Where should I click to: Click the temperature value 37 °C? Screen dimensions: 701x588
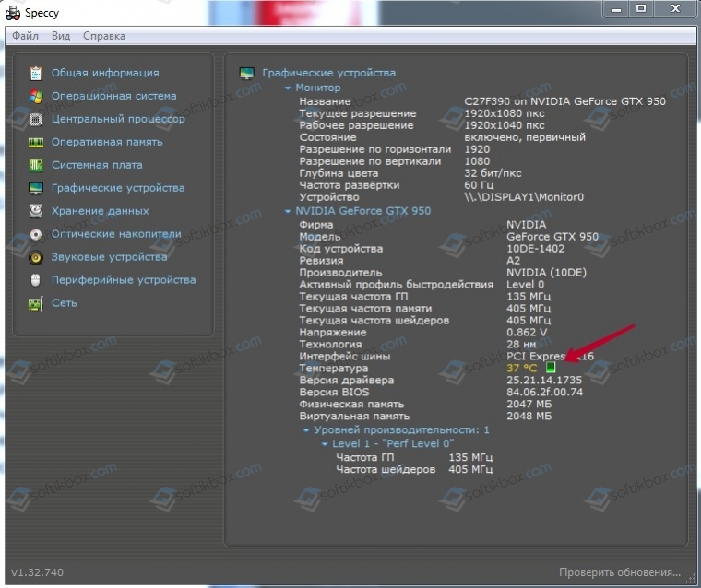[x=522, y=368]
